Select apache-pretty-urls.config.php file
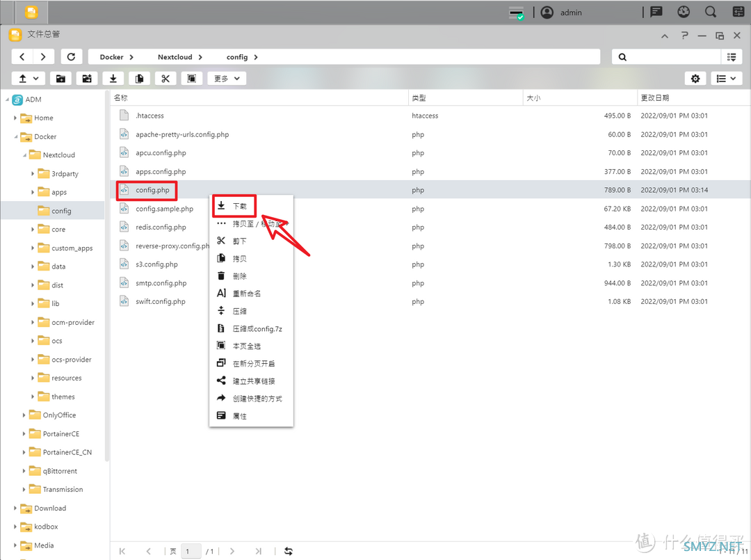This screenshot has width=751, height=560. (430, 134)
